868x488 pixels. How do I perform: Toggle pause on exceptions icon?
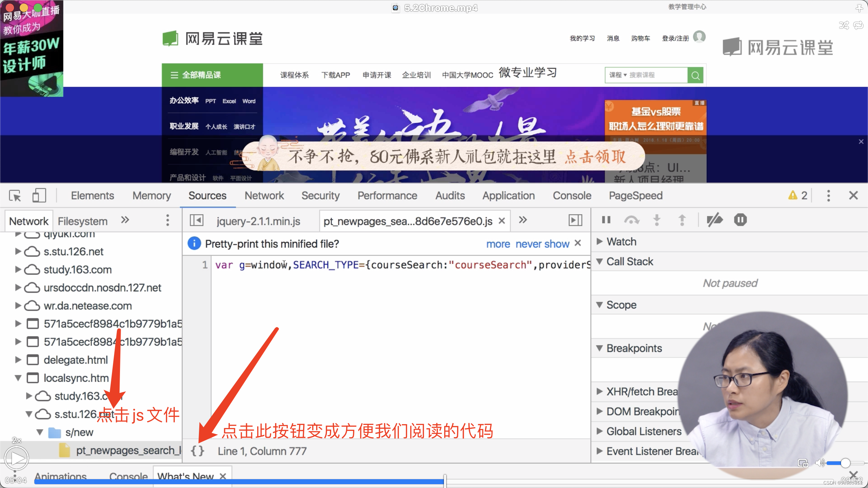[740, 220]
